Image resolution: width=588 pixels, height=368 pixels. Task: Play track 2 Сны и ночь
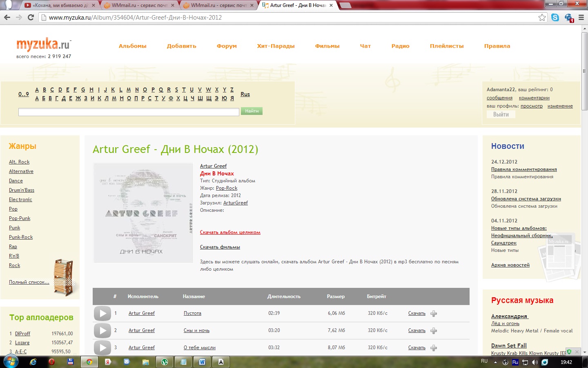tap(102, 331)
